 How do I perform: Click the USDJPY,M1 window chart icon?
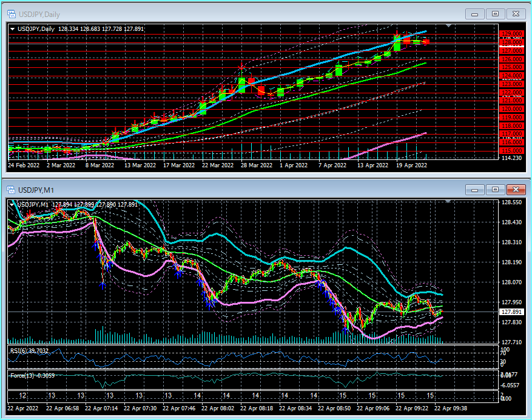[11, 190]
